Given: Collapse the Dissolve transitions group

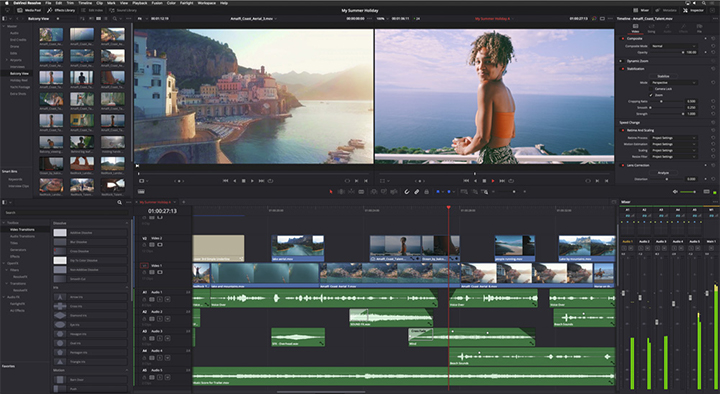Looking at the screenshot, I should (x=127, y=223).
